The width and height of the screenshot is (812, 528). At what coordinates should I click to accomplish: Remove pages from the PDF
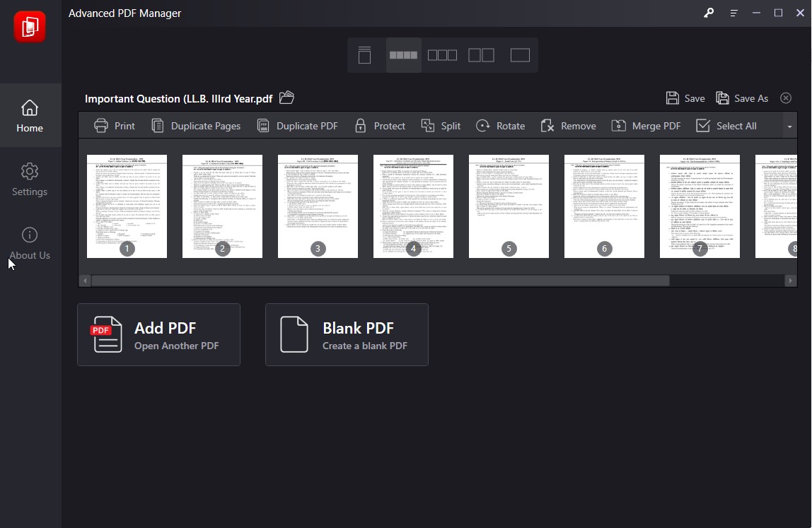tap(568, 125)
